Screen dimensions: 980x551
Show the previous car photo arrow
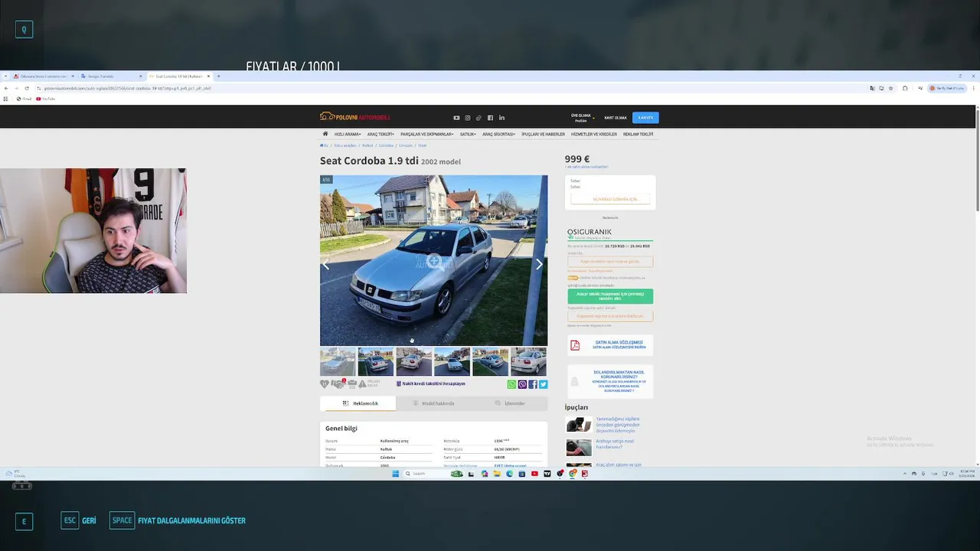point(326,264)
